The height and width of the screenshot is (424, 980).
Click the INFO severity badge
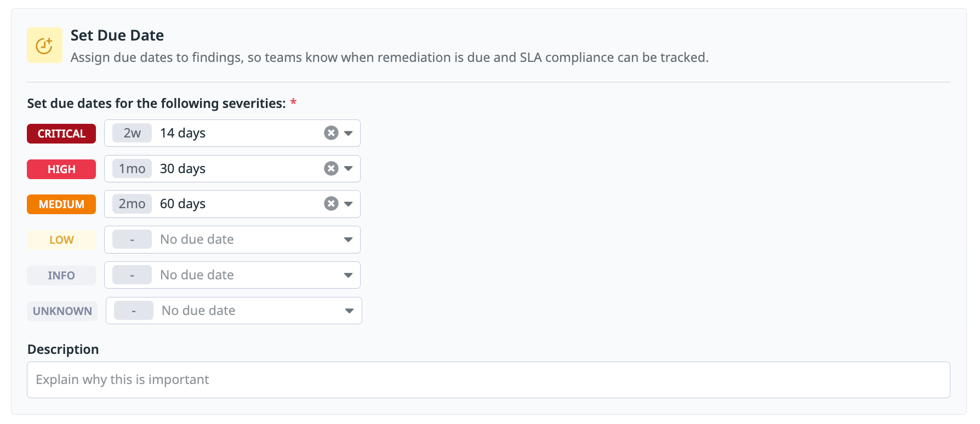[x=61, y=275]
